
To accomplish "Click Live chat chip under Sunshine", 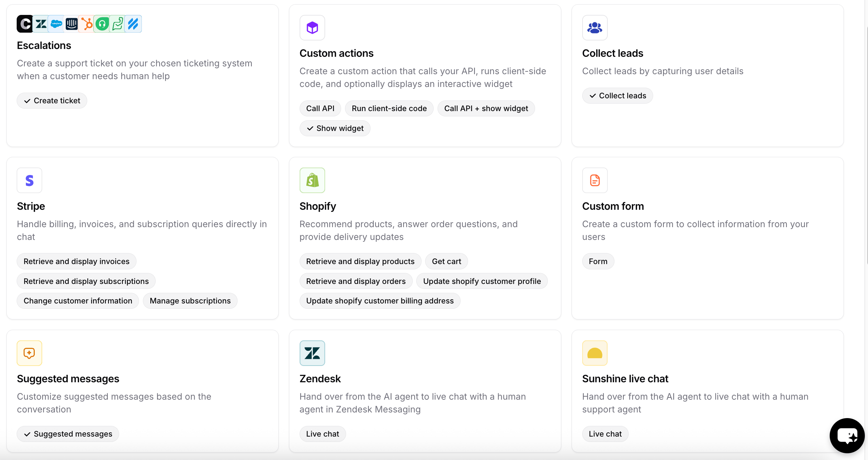I will pos(605,434).
